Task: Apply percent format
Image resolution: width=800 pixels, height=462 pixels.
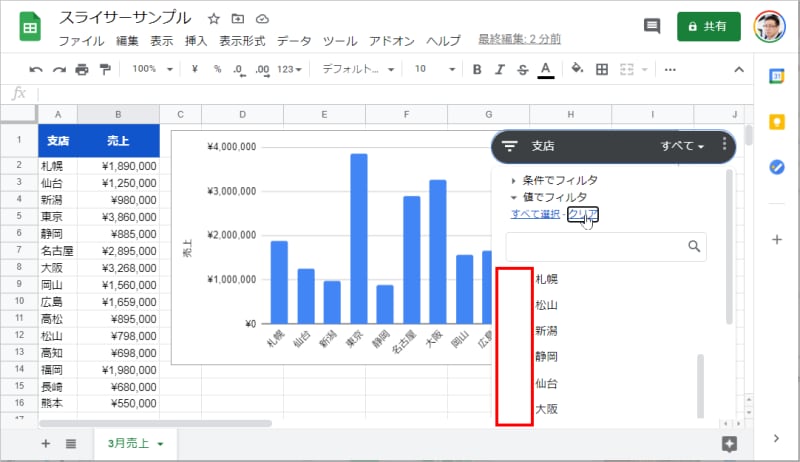Action: click(217, 69)
